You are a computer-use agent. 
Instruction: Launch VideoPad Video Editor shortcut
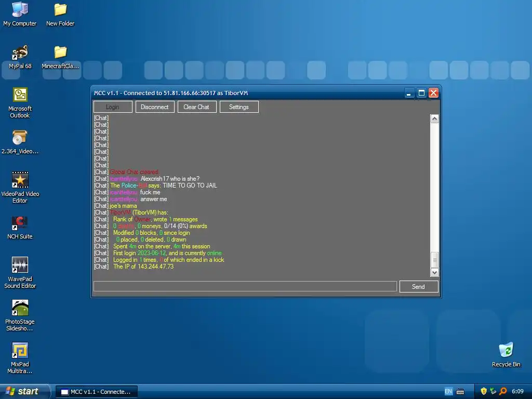(x=20, y=188)
